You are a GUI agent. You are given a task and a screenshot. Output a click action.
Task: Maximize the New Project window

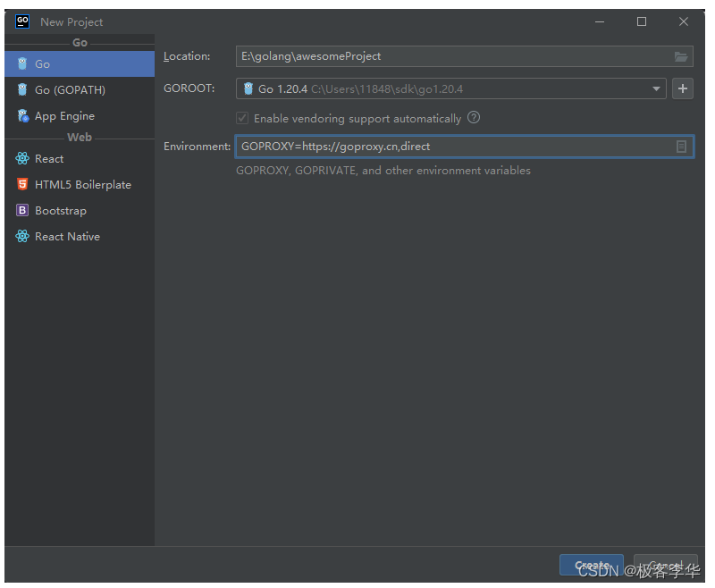642,21
